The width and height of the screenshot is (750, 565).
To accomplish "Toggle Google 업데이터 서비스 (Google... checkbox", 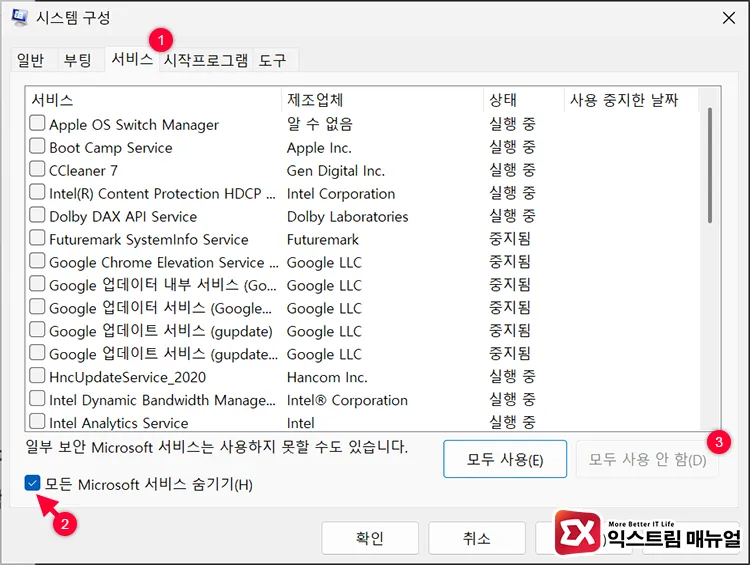I will [37, 307].
